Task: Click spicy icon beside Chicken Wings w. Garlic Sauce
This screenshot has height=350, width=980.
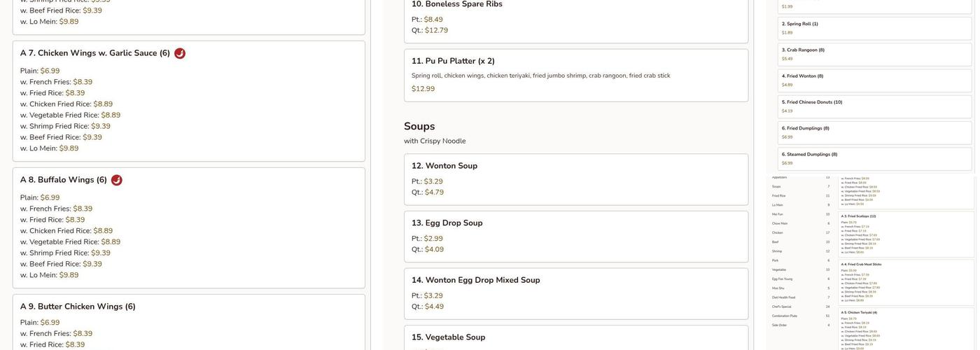Action: pos(180,53)
